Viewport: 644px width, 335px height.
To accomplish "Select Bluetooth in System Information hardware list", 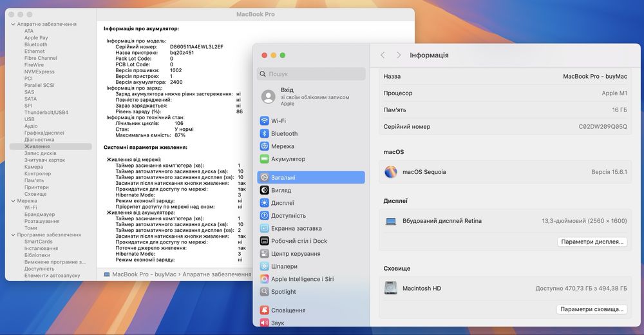I will tap(35, 44).
